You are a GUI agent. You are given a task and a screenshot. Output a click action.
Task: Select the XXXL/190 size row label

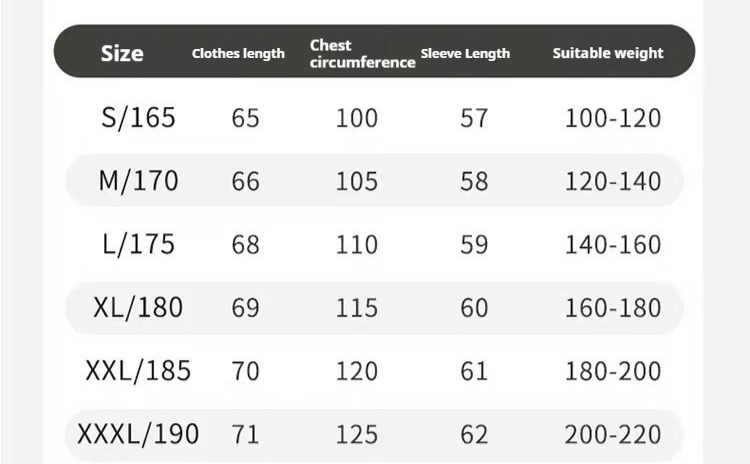coord(138,434)
